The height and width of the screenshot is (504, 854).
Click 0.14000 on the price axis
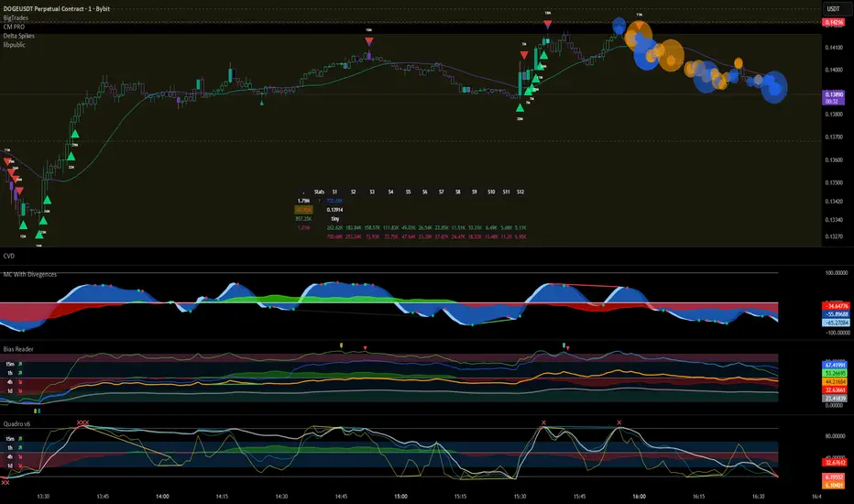[x=834, y=70]
